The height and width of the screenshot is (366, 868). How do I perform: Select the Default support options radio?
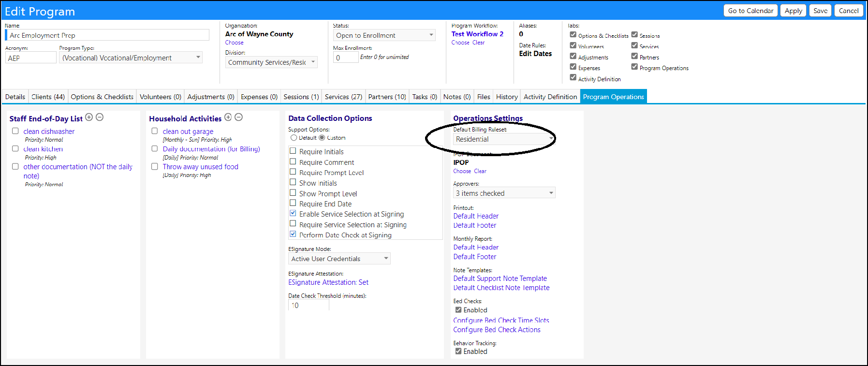[294, 138]
